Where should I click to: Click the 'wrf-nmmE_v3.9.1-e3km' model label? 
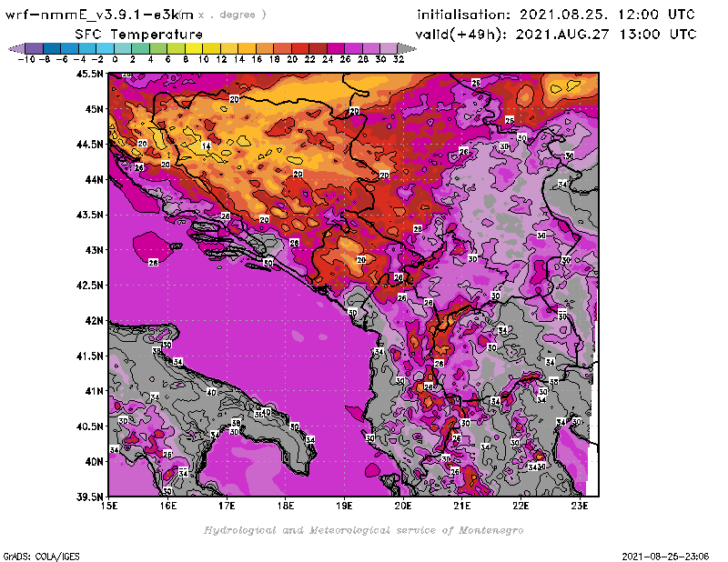[99, 15]
